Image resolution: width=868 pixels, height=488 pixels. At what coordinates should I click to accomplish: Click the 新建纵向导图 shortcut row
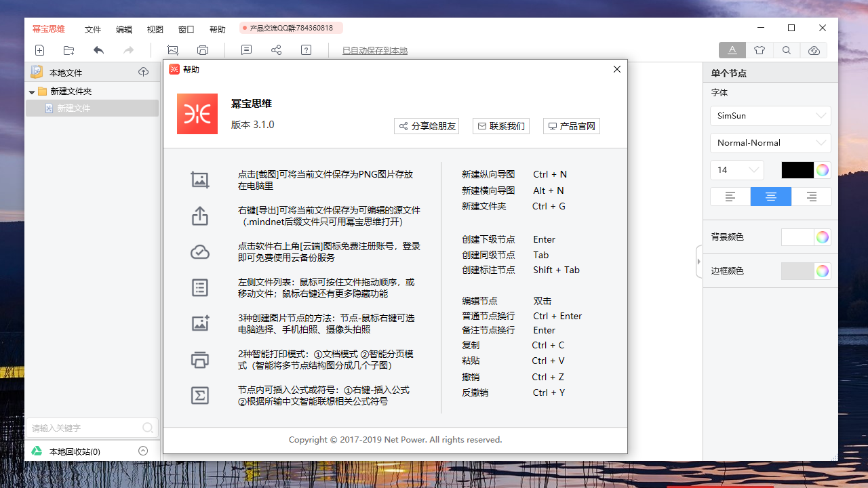click(514, 174)
